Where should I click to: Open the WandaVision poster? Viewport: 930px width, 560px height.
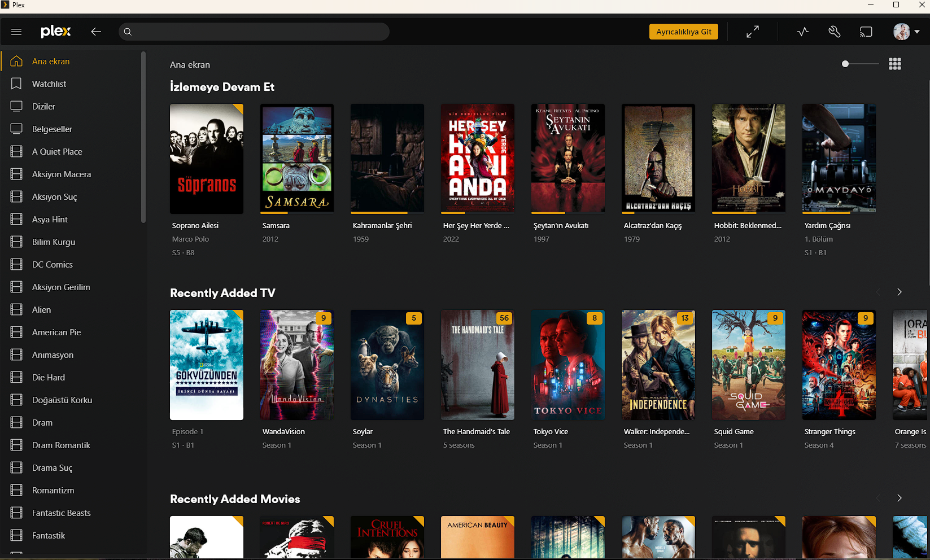[x=297, y=365]
